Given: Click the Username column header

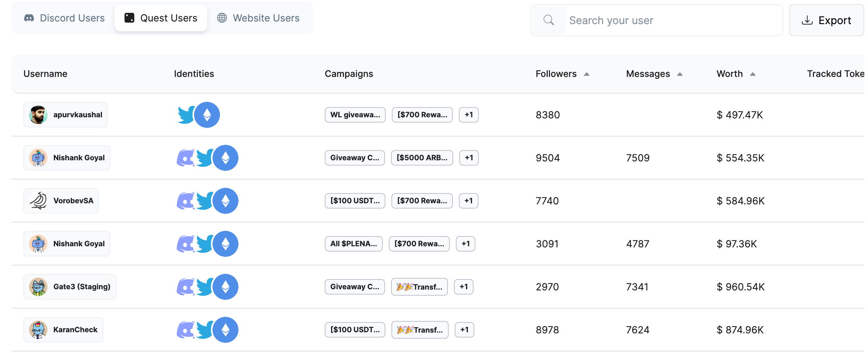Looking at the screenshot, I should pyautogui.click(x=45, y=74).
